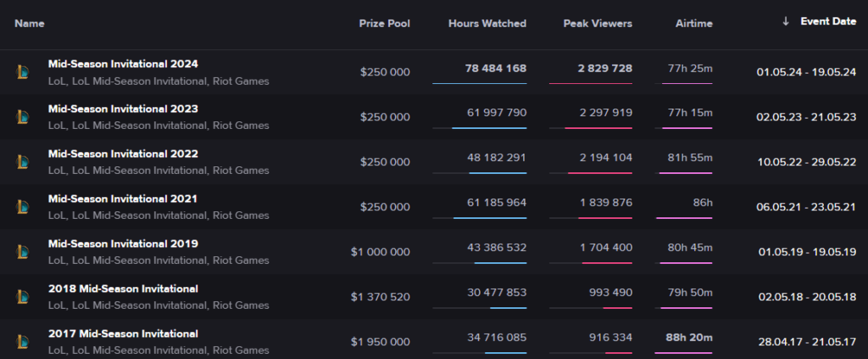Screen dimensions: 868x359
Task: Sort by the Peak Viewers column
Action: (598, 24)
